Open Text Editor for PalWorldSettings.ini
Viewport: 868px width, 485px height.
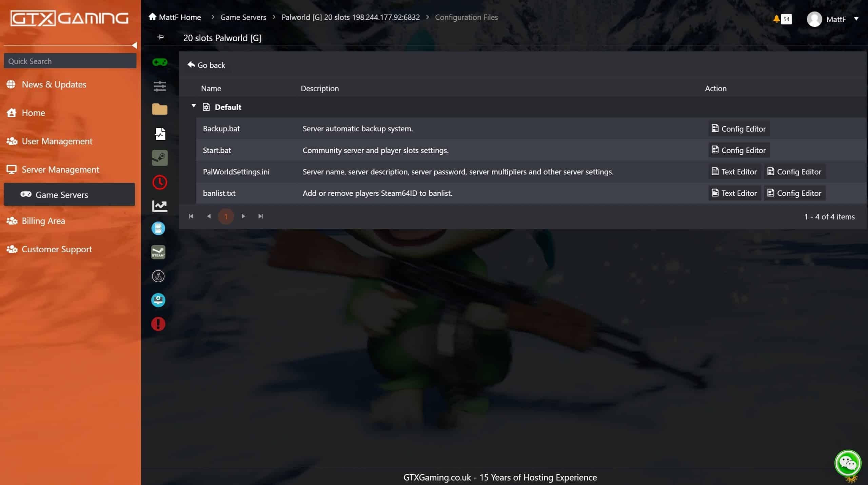point(734,172)
